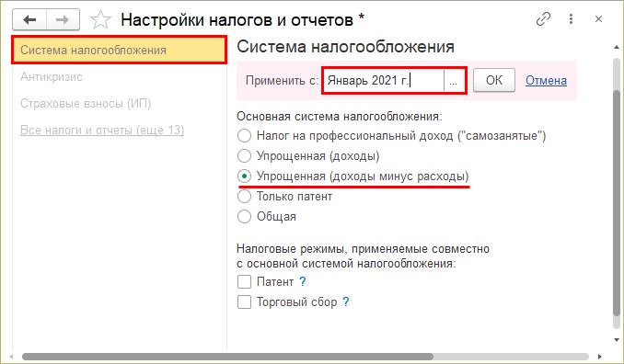Add page to favorites with star icon
624x364 pixels.
[x=100, y=20]
